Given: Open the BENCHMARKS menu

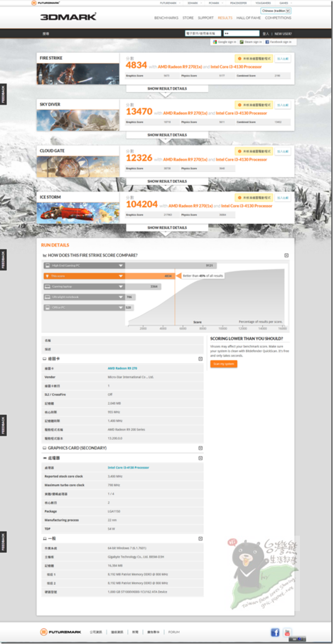Looking at the screenshot, I should coord(166,18).
